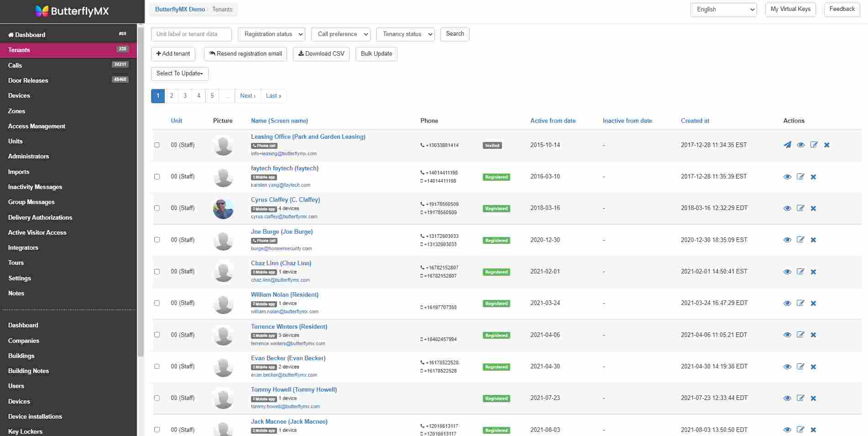Delete faytech faytech with the X icon
This screenshot has width=868, height=436.
pyautogui.click(x=814, y=177)
